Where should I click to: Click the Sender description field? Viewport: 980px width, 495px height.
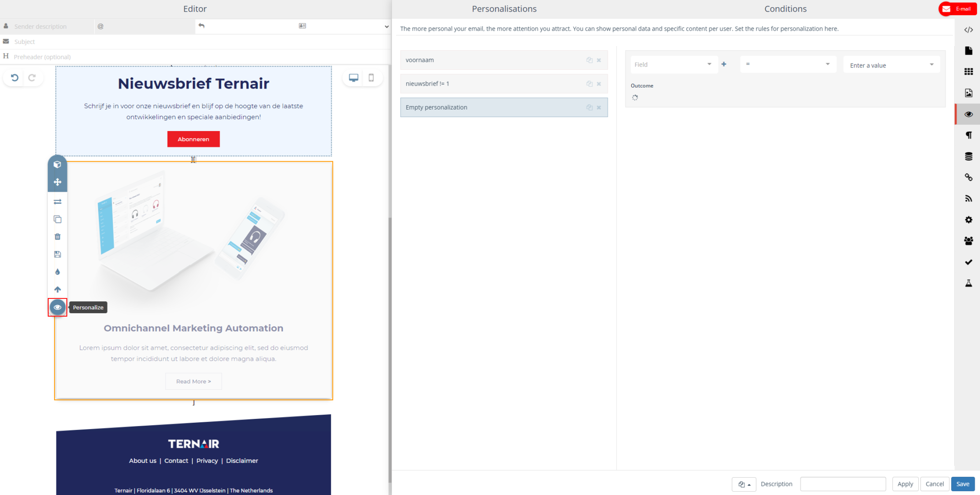tap(53, 27)
